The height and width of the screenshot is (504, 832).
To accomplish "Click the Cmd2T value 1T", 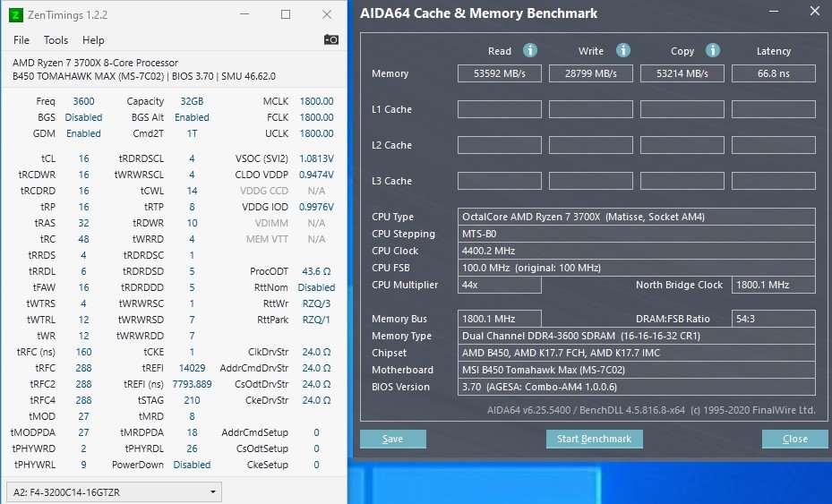I will pyautogui.click(x=192, y=133).
